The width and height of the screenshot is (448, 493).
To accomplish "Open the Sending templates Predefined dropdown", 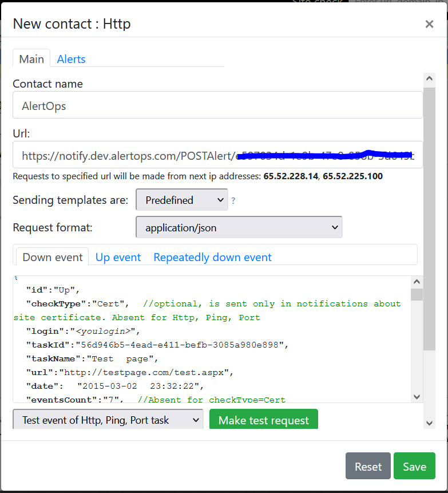I will pos(181,200).
